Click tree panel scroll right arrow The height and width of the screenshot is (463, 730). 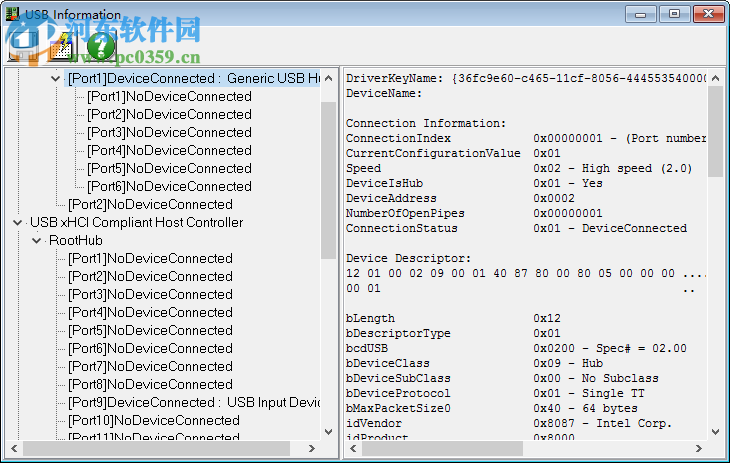coord(312,449)
